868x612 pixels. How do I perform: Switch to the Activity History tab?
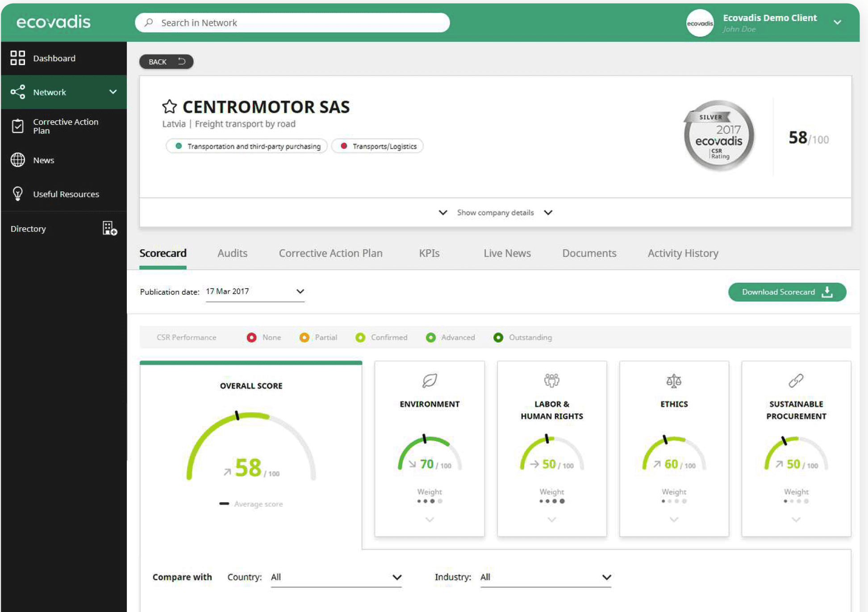coord(683,253)
